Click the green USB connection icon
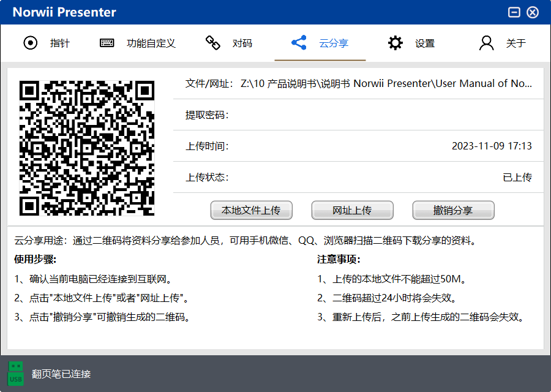 tap(15, 374)
